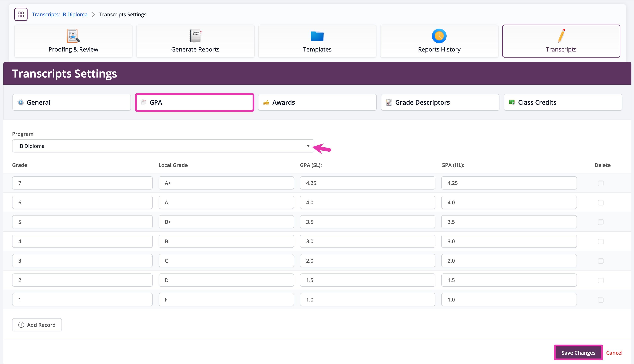The height and width of the screenshot is (364, 634).
Task: Tick Delete checkbox for grade 4 row
Action: point(601,242)
